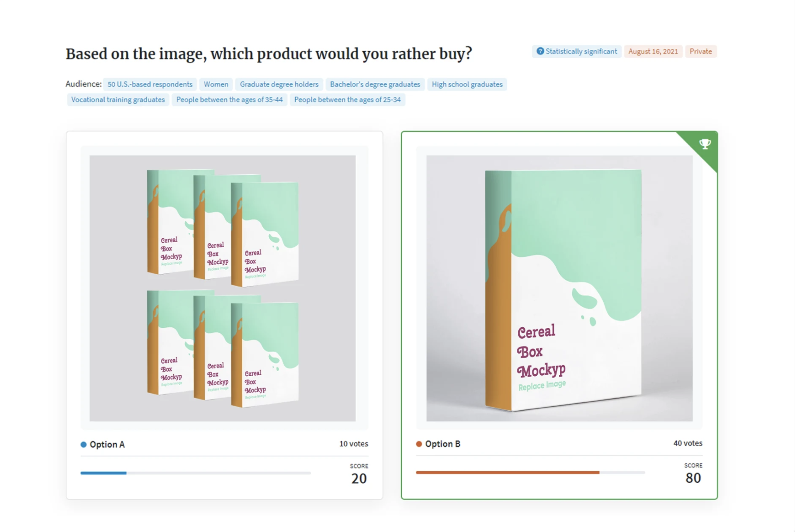Select the Women audience tag
The image size is (795, 532).
[x=216, y=84]
